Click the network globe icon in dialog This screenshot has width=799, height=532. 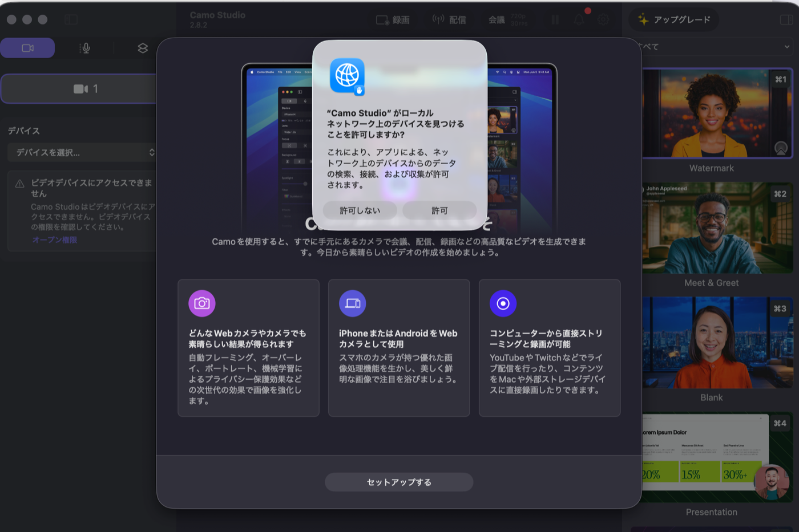point(347,76)
